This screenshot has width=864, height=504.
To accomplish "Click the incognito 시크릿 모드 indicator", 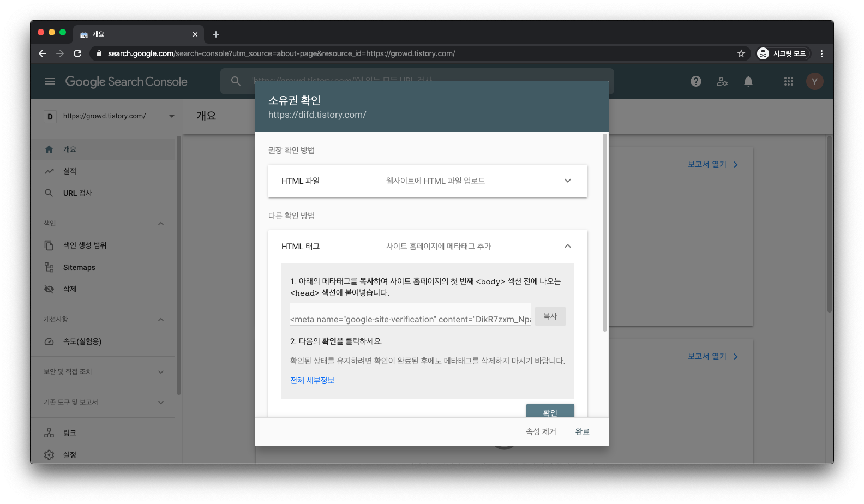I will tap(783, 53).
